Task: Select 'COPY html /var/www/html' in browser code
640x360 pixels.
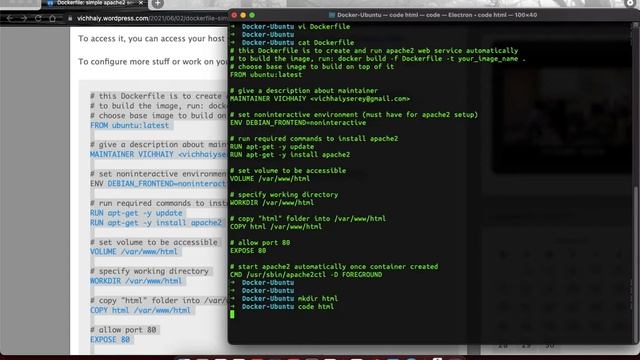Action: coord(140,310)
